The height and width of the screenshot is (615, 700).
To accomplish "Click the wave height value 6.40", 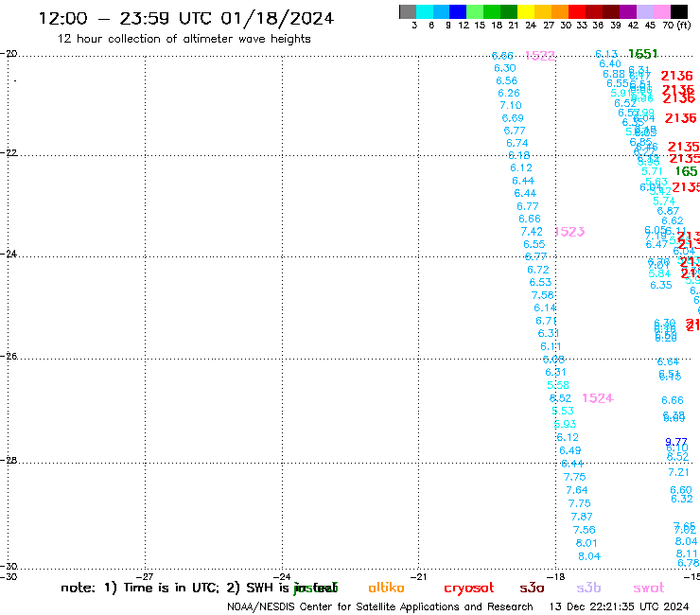I will (610, 64).
